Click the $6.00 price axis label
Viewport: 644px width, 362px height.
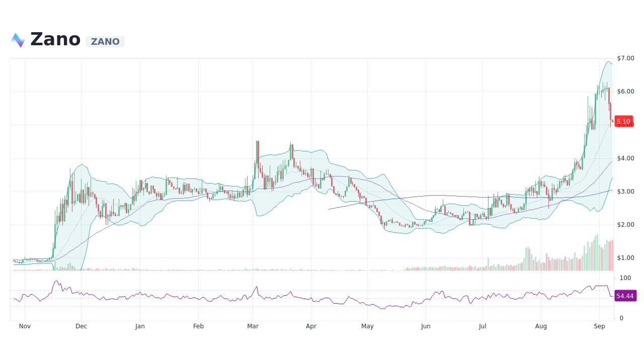625,92
